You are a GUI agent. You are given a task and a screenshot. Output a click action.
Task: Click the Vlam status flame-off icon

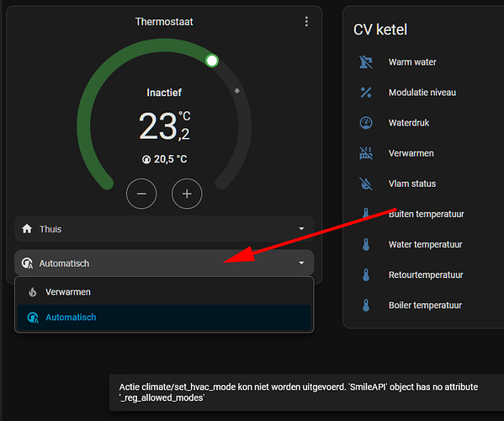click(x=366, y=184)
